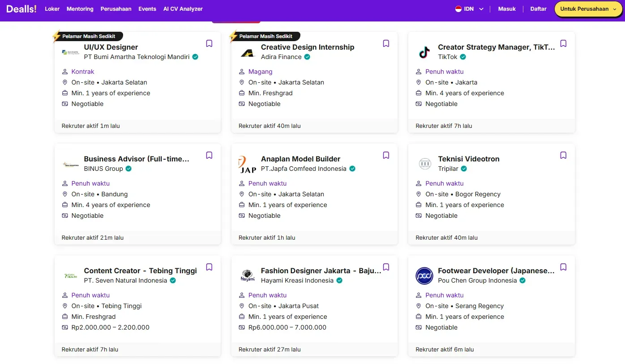Bookmark the UI/UX Designer job
The image size is (625, 364).
coord(209,43)
